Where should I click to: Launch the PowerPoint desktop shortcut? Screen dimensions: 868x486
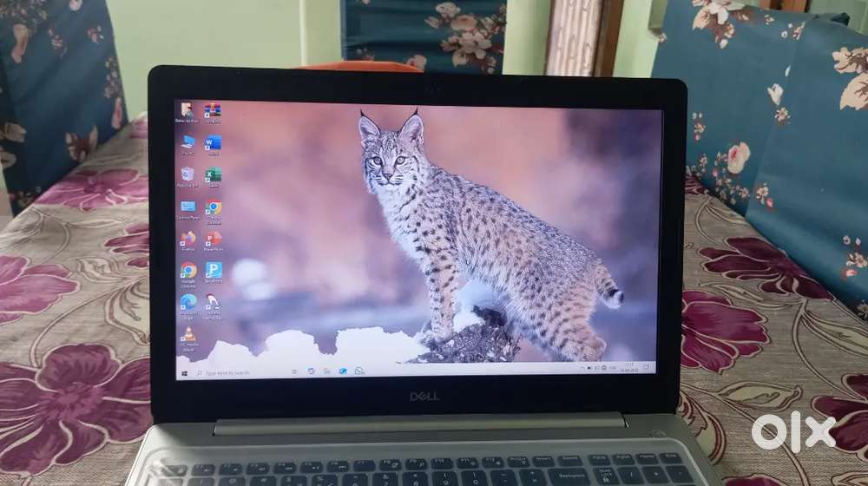213,239
